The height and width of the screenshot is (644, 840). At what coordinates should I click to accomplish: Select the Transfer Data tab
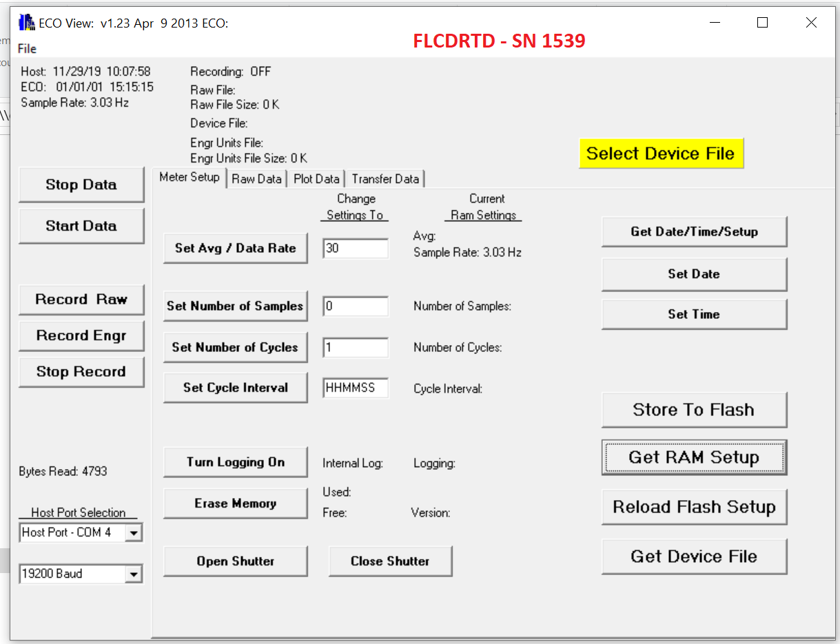(385, 179)
